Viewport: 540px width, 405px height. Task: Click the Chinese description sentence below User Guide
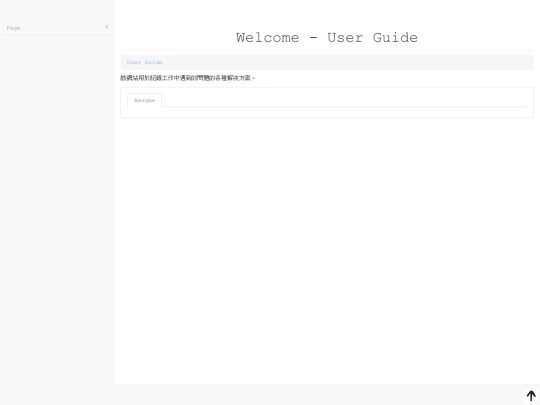click(187, 78)
